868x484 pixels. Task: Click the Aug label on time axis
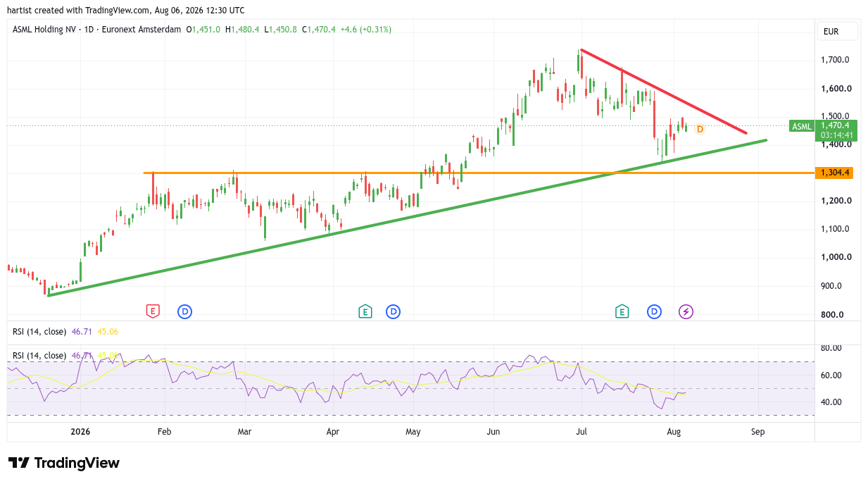[x=674, y=432]
